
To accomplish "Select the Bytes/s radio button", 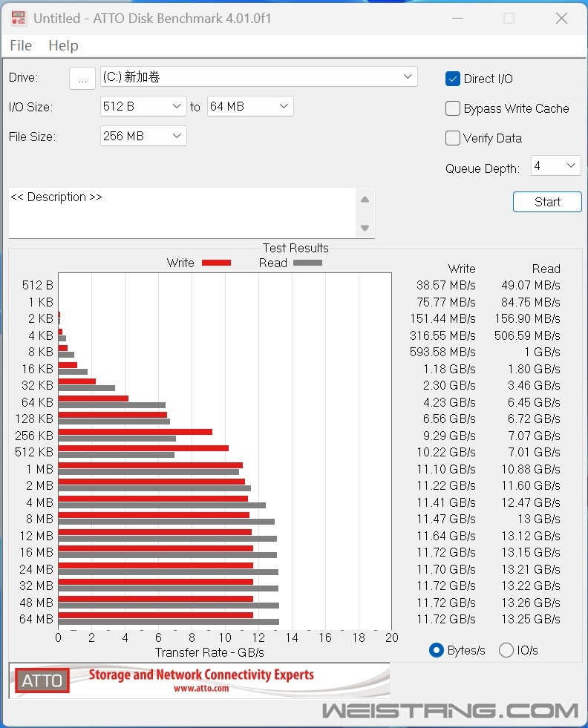I will [437, 650].
